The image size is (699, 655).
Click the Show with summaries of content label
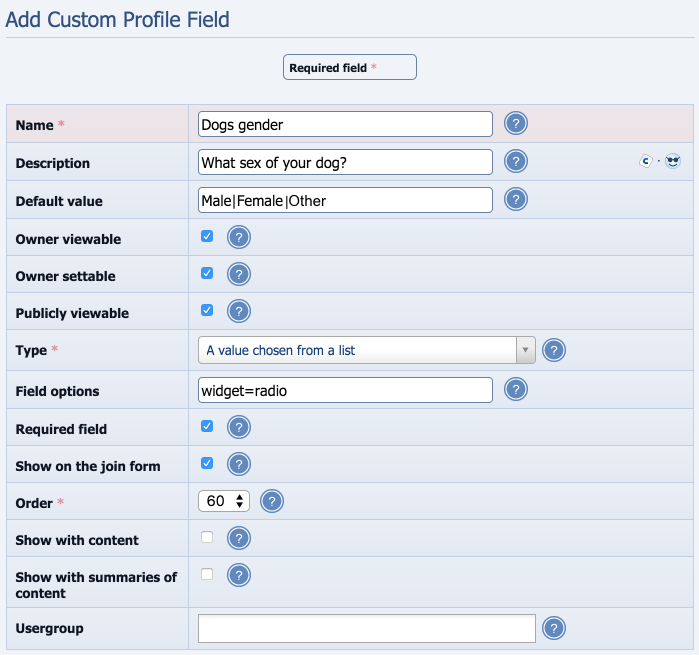[96, 585]
